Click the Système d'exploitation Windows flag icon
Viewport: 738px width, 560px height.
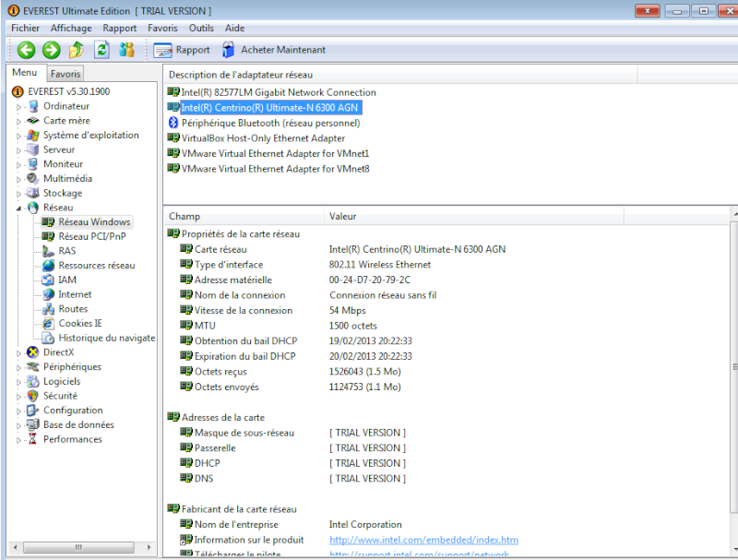click(x=33, y=136)
